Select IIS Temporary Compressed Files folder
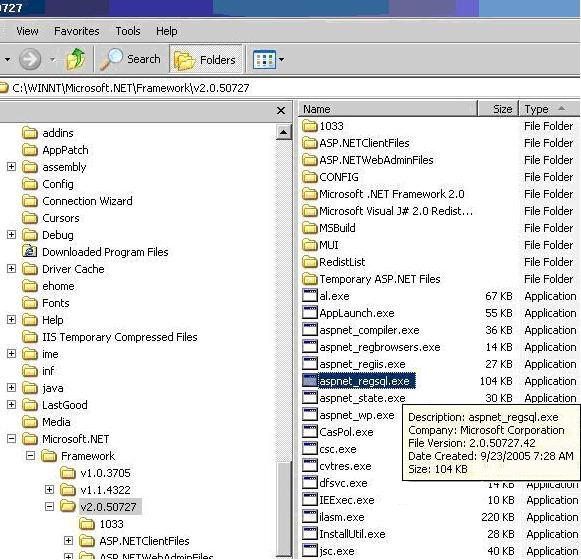Viewport: 581px width, 560px height. point(109,337)
